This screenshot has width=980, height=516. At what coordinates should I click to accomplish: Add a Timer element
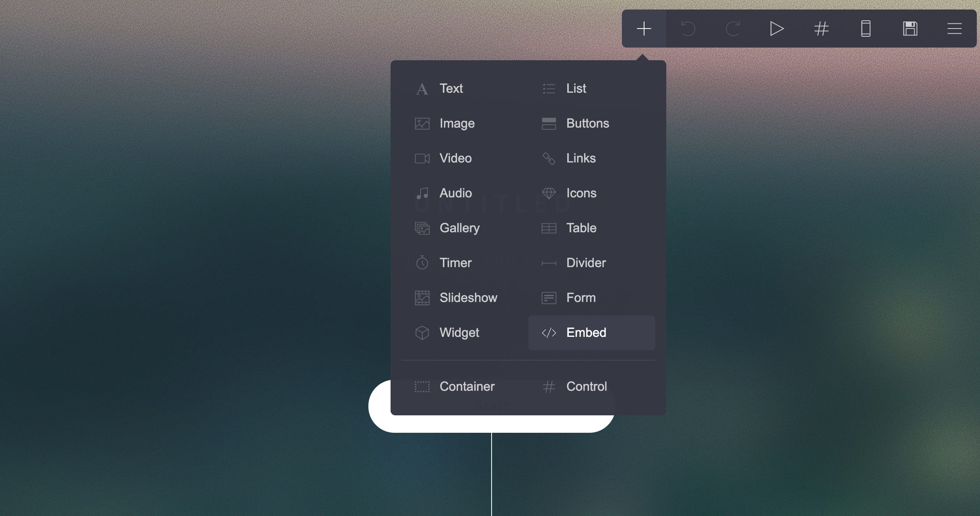[465, 263]
